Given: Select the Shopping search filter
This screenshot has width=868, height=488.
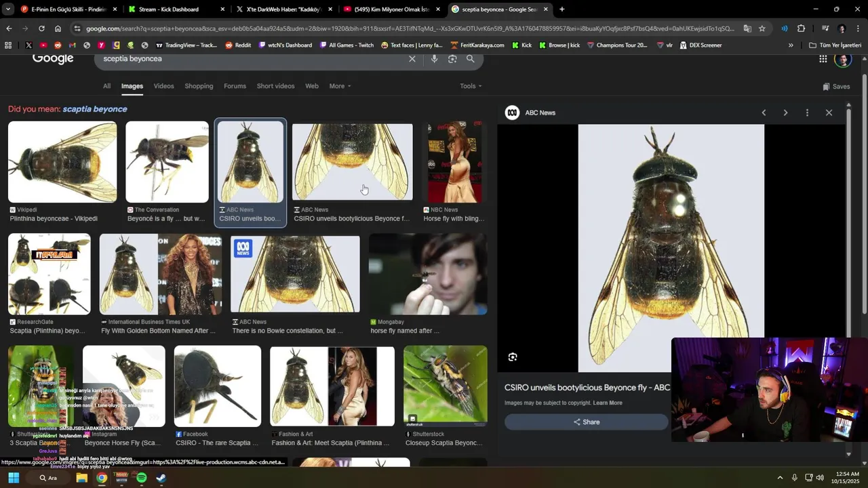Looking at the screenshot, I should click(199, 86).
